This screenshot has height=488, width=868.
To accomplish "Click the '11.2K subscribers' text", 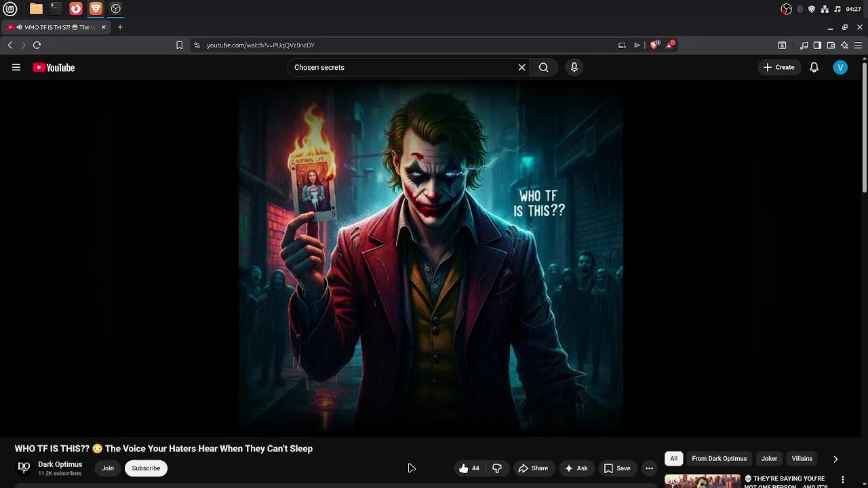I will (60, 473).
